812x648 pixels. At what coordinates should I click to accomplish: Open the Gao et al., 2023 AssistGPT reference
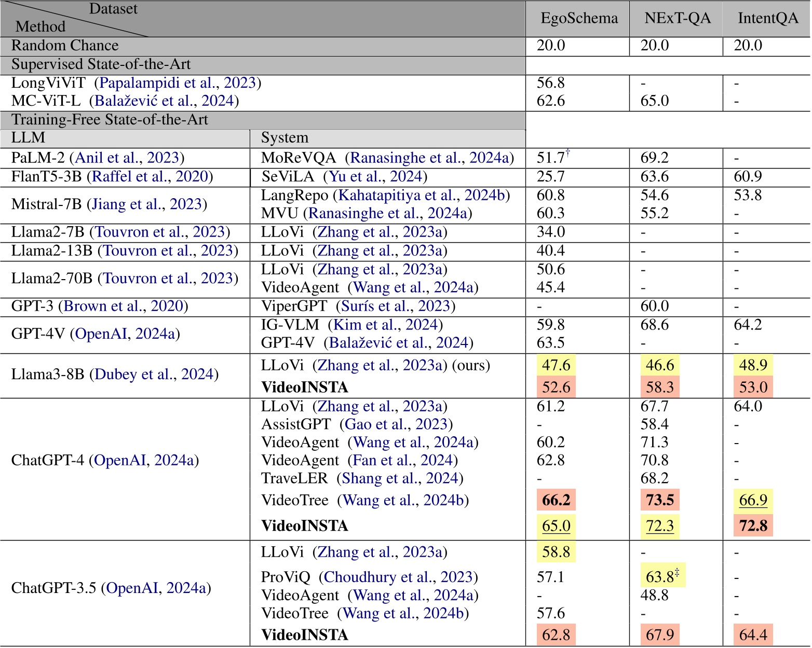point(396,424)
